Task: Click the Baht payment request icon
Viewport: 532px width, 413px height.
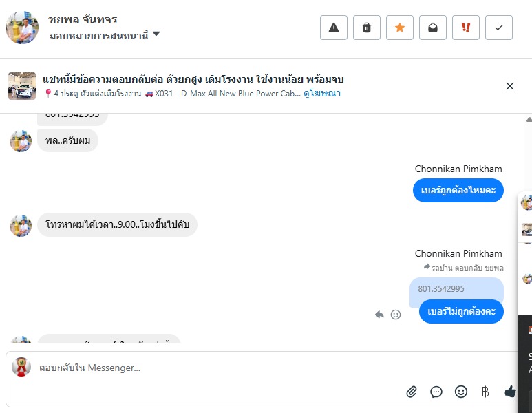Action: coord(485,392)
